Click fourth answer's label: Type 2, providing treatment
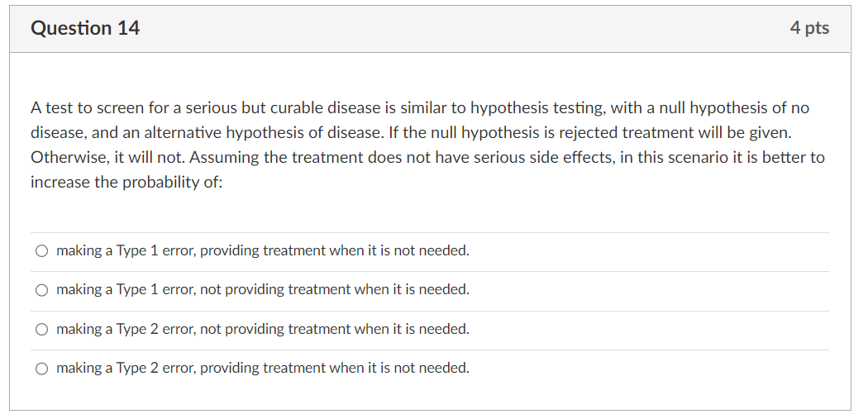This screenshot has height=419, width=868. 262,368
